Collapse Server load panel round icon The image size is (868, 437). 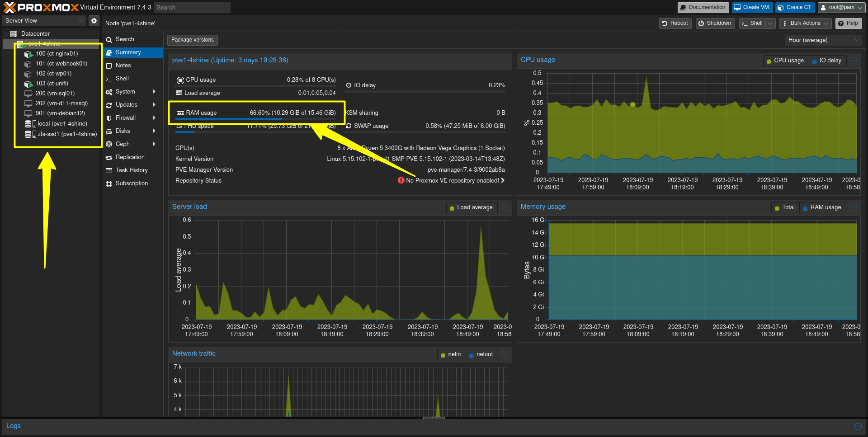505,207
